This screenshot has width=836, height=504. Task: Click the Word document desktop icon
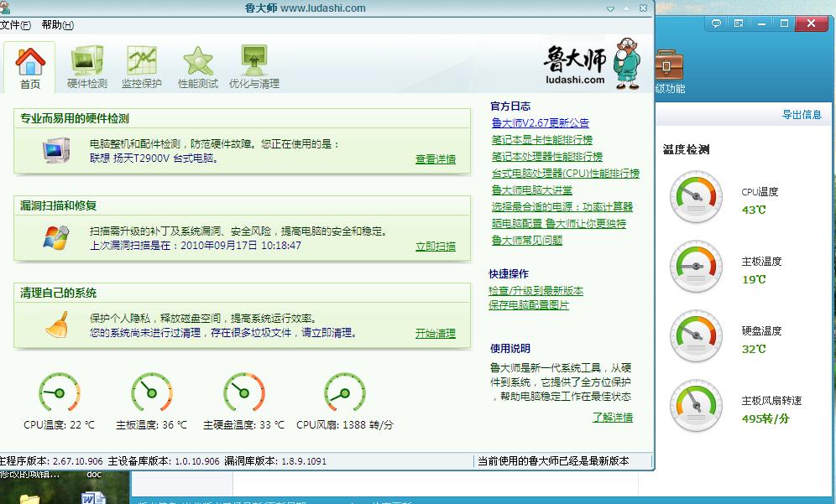point(93,497)
